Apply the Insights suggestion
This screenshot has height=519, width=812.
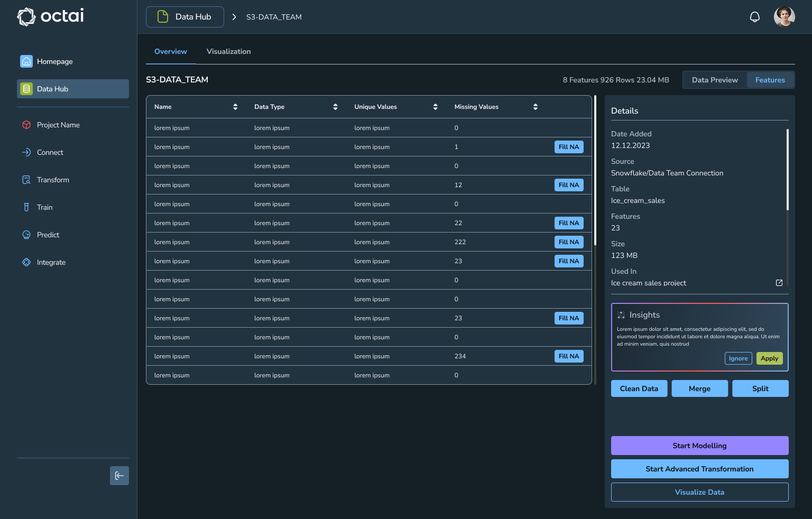pos(770,358)
